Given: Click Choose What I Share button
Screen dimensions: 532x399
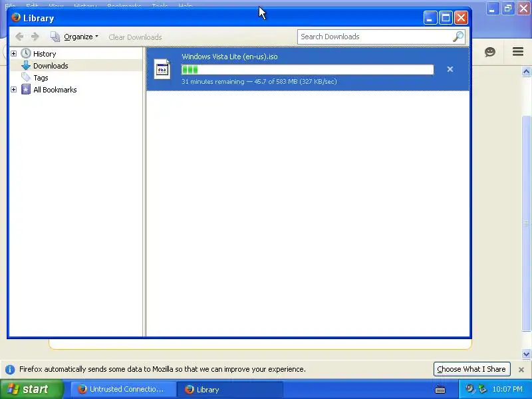Looking at the screenshot, I should point(471,369).
